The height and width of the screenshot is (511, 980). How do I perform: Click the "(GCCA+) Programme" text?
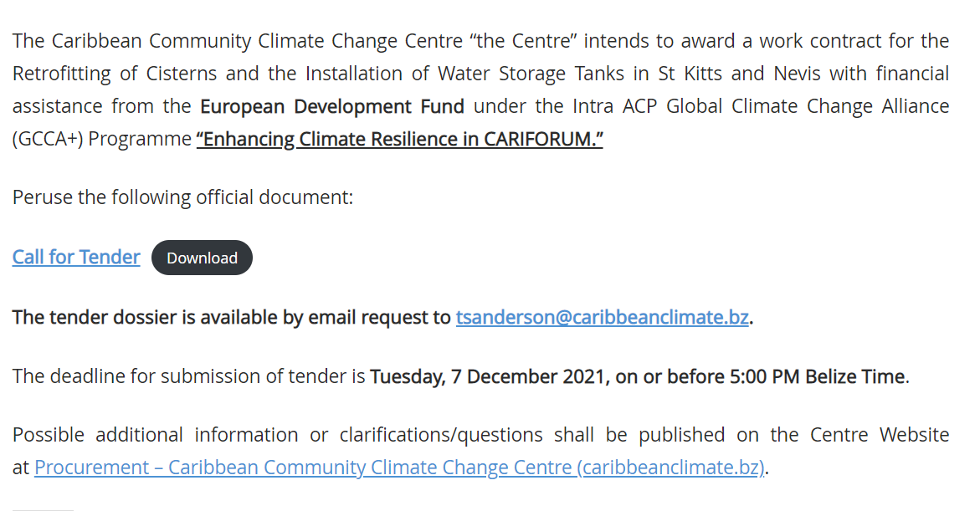[x=101, y=139]
